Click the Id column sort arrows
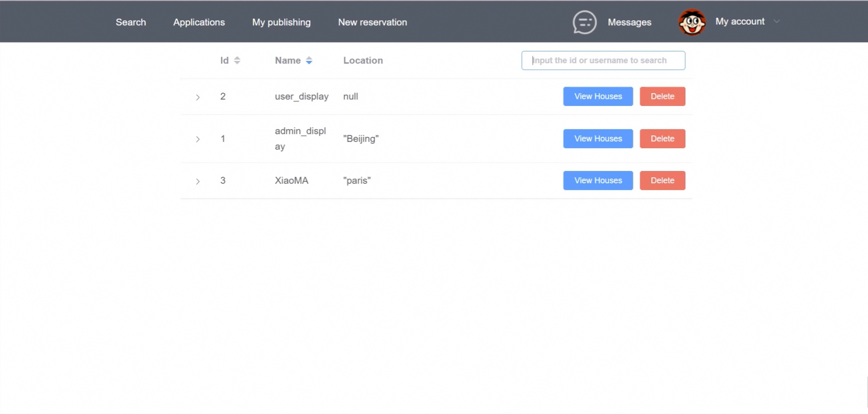Screen dimensions: 868x414 [237, 60]
